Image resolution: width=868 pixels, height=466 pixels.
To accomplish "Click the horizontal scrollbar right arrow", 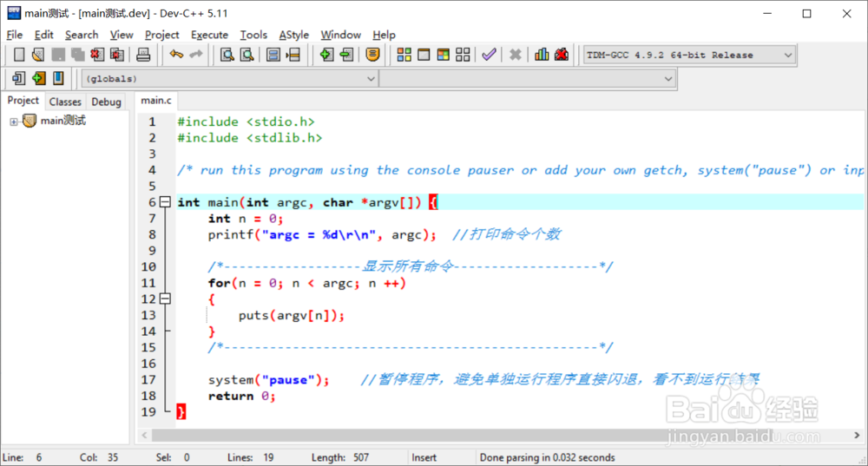I will coord(857,436).
